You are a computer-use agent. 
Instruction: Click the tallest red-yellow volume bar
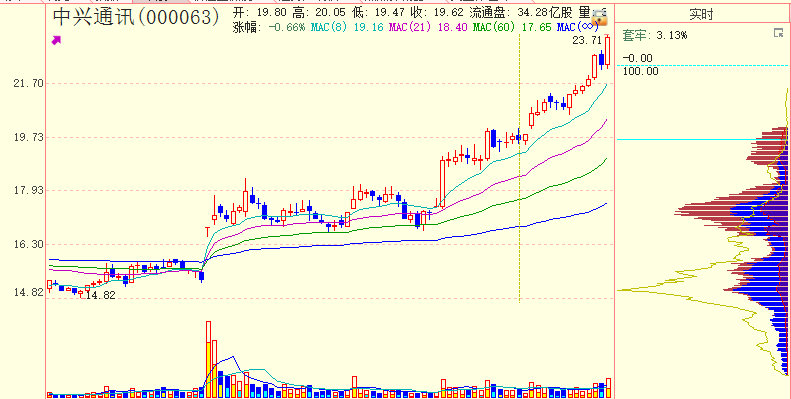coord(208,359)
